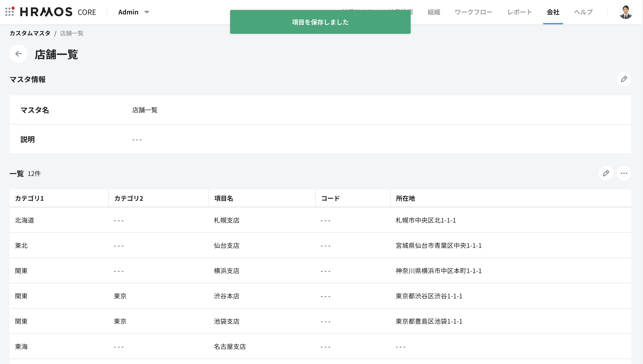Open the ワークフロー menu
Screen dimensions: 643x364
[x=473, y=12]
